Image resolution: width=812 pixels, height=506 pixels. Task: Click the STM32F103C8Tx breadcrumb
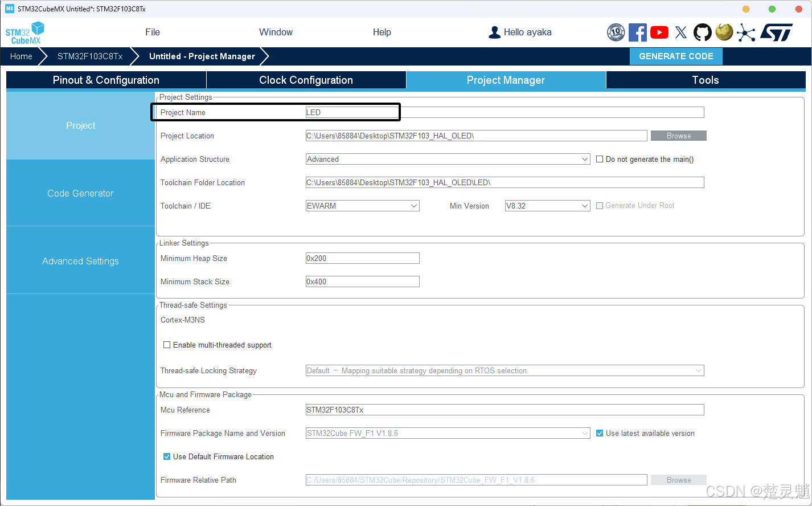pyautogui.click(x=90, y=56)
